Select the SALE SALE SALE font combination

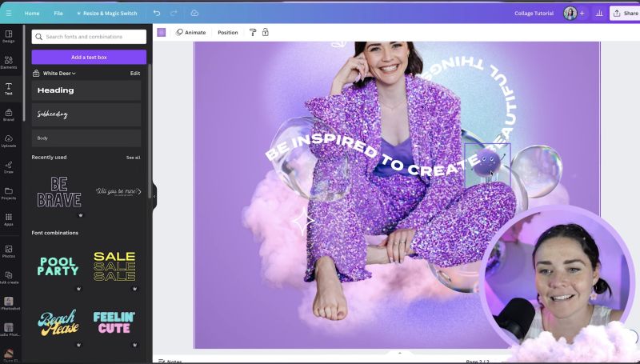[114, 266]
